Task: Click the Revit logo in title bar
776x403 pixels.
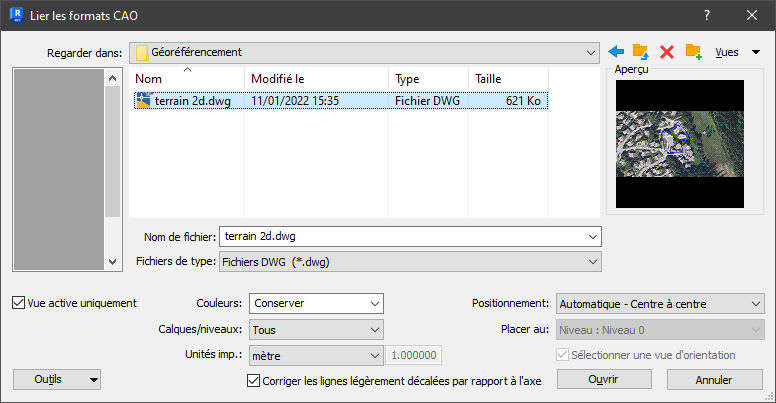Action: (x=15, y=15)
